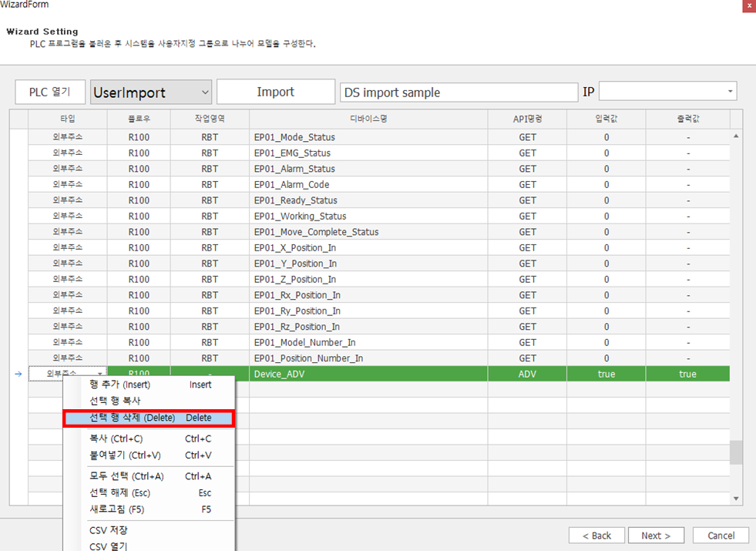Click the Next > button
Image resolution: width=756 pixels, height=551 pixels.
(x=655, y=536)
